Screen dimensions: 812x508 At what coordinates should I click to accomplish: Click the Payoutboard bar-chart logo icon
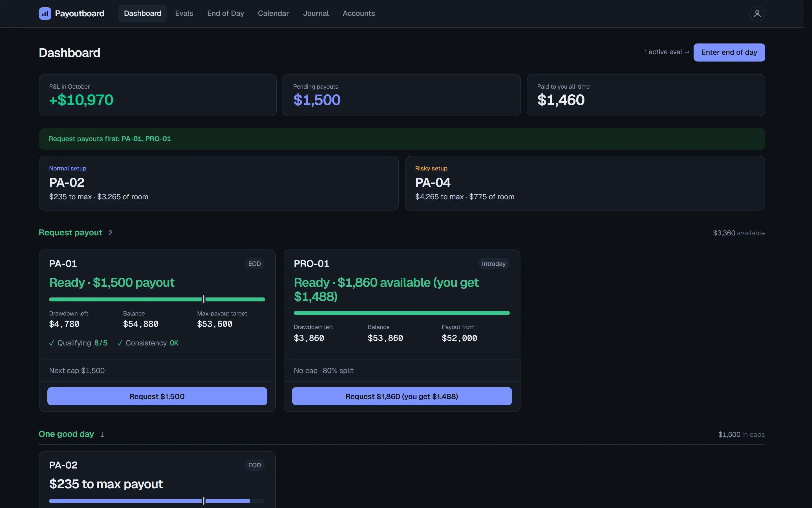pyautogui.click(x=45, y=14)
